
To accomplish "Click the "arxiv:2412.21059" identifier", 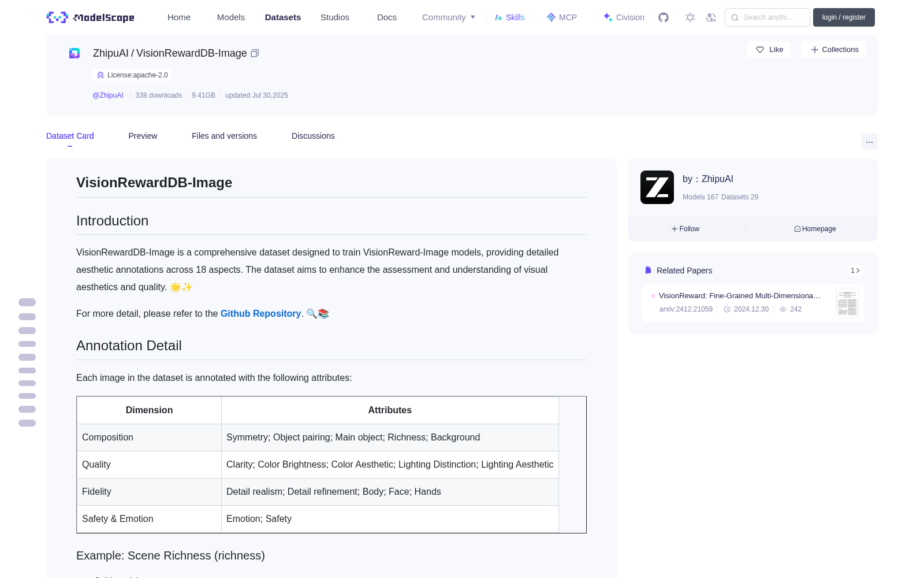I will click(686, 309).
